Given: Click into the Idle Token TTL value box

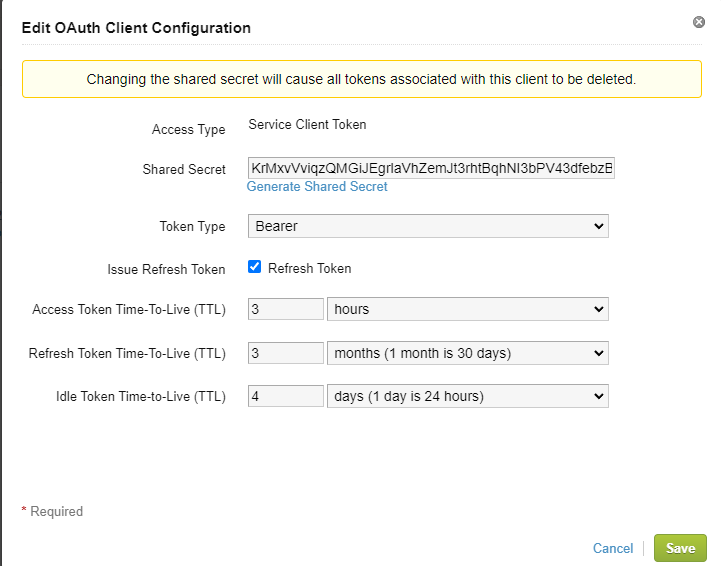Looking at the screenshot, I should [285, 396].
